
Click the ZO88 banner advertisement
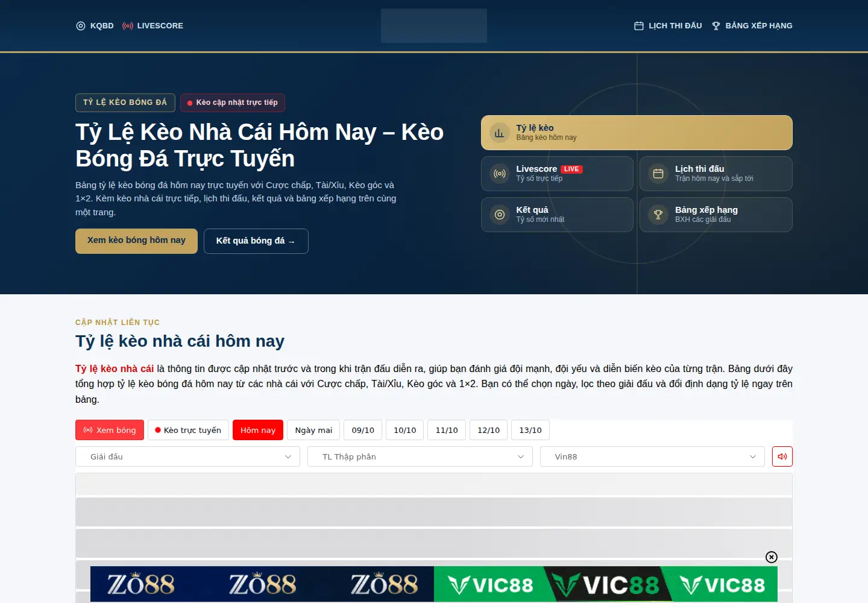[262, 584]
